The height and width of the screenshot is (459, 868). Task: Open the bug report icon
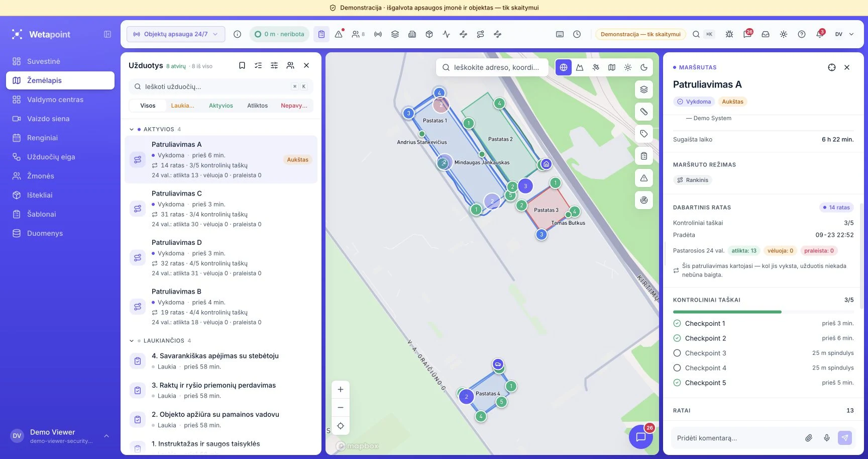click(x=729, y=34)
